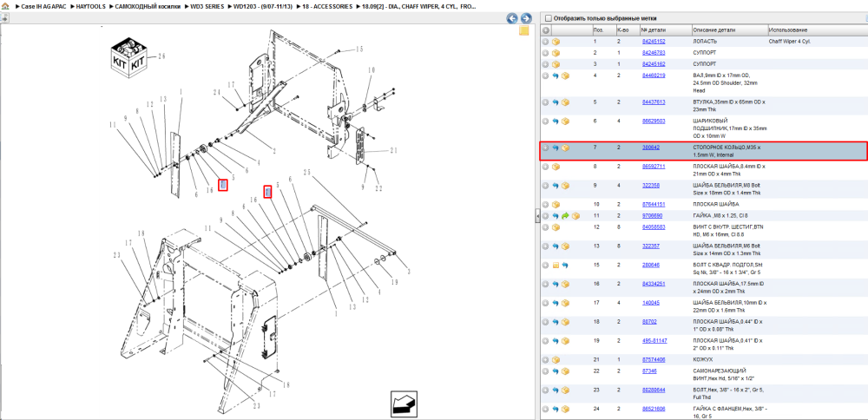
Task: Click box icon for СТОПОРНОЕ КОЛЬЦО row
Action: coord(565,148)
